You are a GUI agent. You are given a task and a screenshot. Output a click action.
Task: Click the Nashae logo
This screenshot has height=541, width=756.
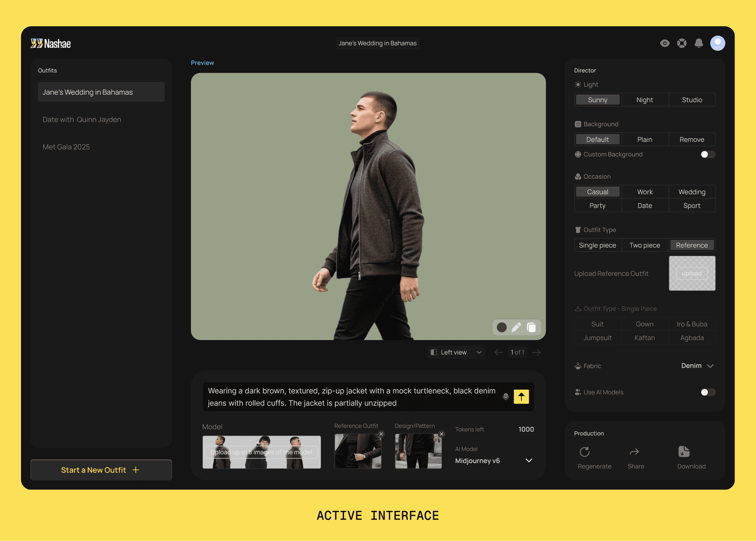coord(50,43)
